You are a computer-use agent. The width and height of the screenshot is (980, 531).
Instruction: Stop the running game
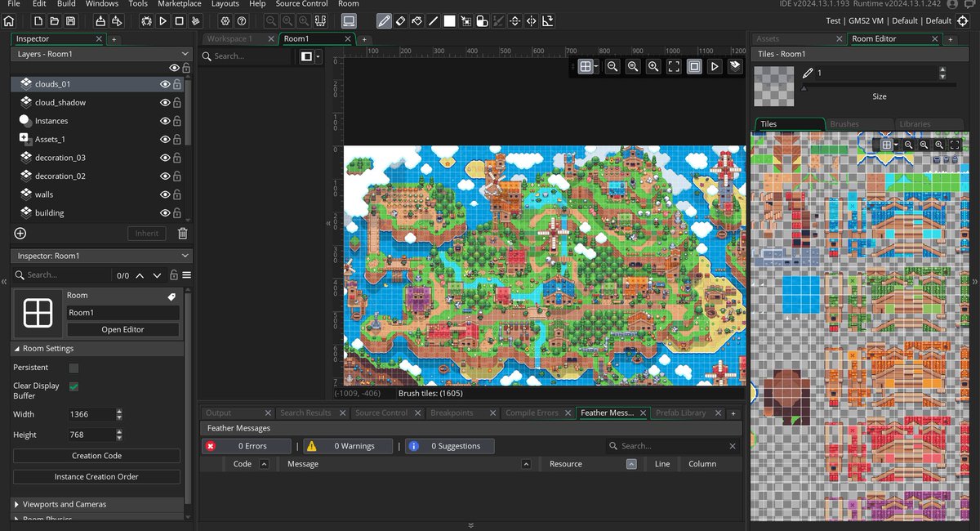[x=179, y=20]
